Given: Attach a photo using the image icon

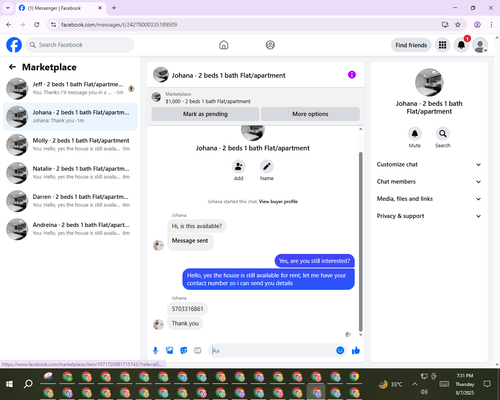Looking at the screenshot, I should point(169,350).
